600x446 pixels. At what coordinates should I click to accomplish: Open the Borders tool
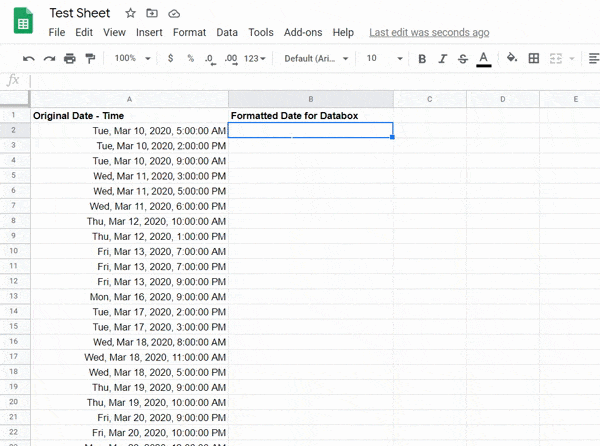[534, 59]
